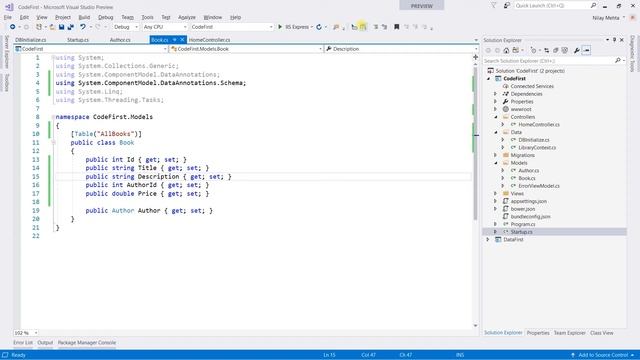Collapse the Book class outline toggle
The height and width of the screenshot is (360, 640).
point(53,142)
